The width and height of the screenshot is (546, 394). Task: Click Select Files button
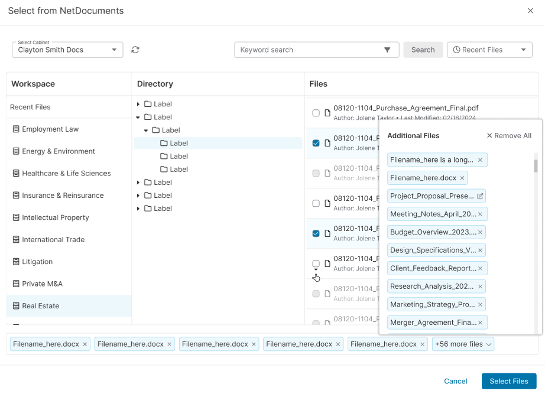[x=509, y=381]
